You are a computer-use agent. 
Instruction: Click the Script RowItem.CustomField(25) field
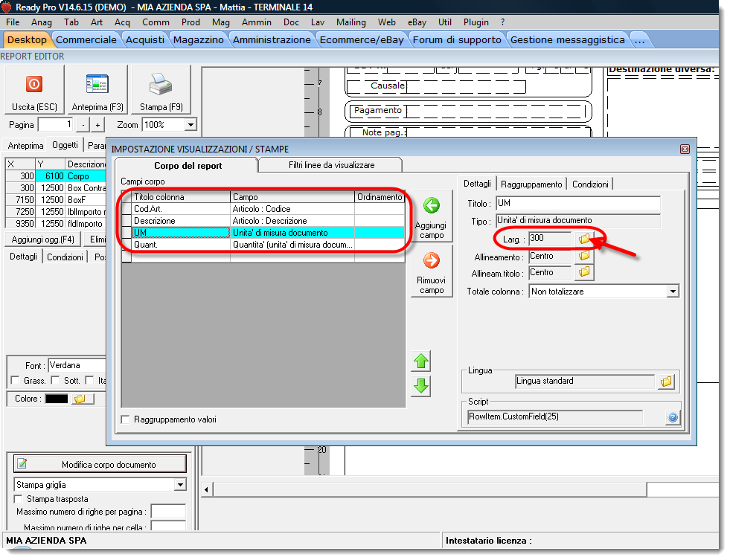pyautogui.click(x=554, y=416)
